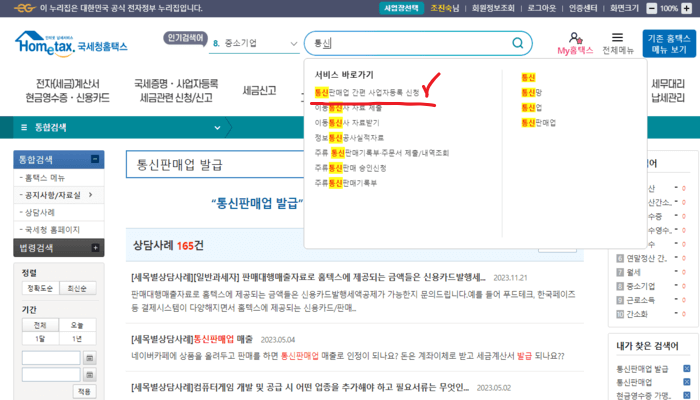The width and height of the screenshot is (700, 400).
Task: Select 주류통신판매 승인신청 suggestion
Action: (x=350, y=168)
